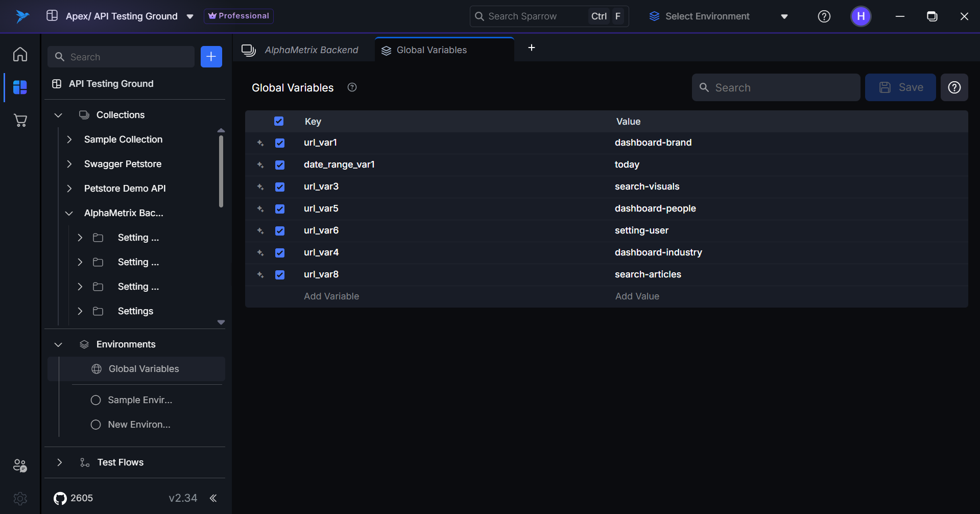Open the settings gear icon
Viewport: 980px width, 514px height.
coord(20,498)
